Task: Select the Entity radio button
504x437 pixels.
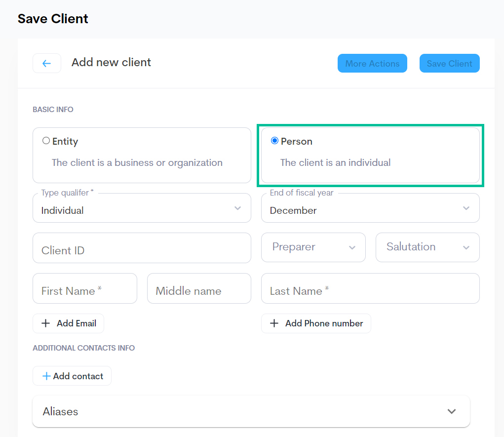Action: click(x=46, y=141)
